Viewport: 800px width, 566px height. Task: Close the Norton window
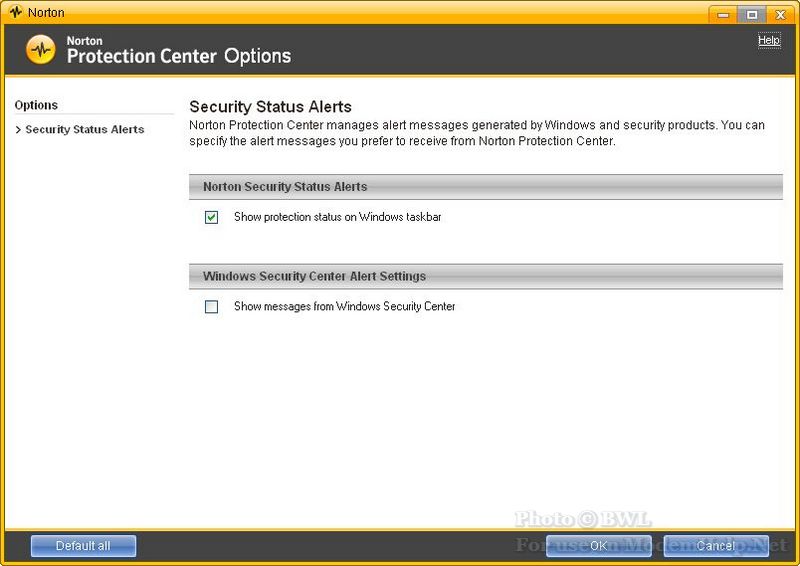click(780, 14)
